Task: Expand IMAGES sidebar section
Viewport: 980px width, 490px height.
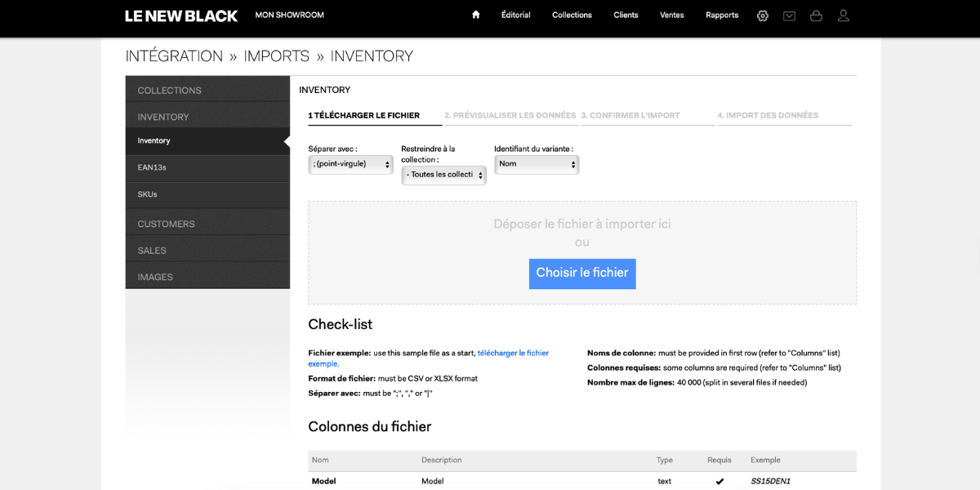Action: point(207,277)
